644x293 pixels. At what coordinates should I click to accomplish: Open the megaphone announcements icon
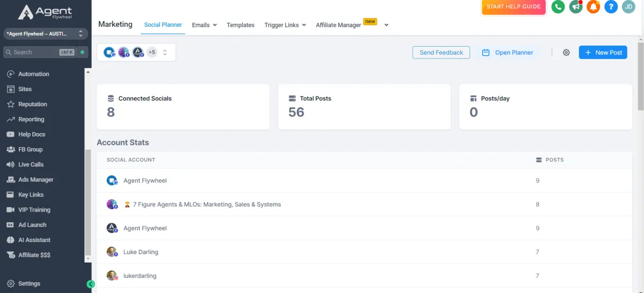tap(576, 7)
